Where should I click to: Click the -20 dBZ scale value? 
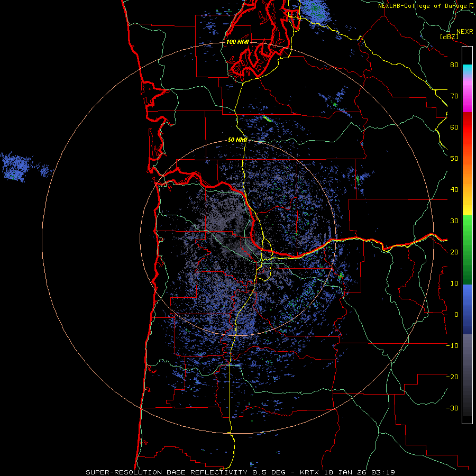pos(452,377)
